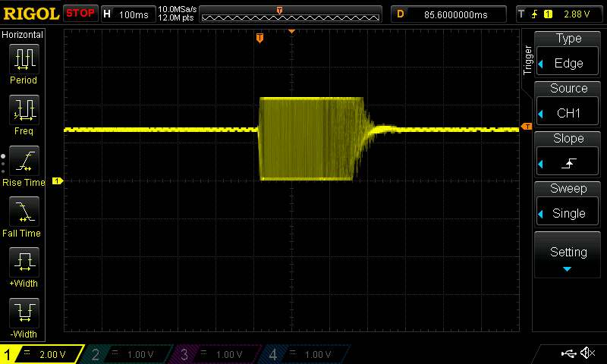Image resolution: width=607 pixels, height=364 pixels.
Task: Click the channel 1 ground level marker
Action: point(58,180)
